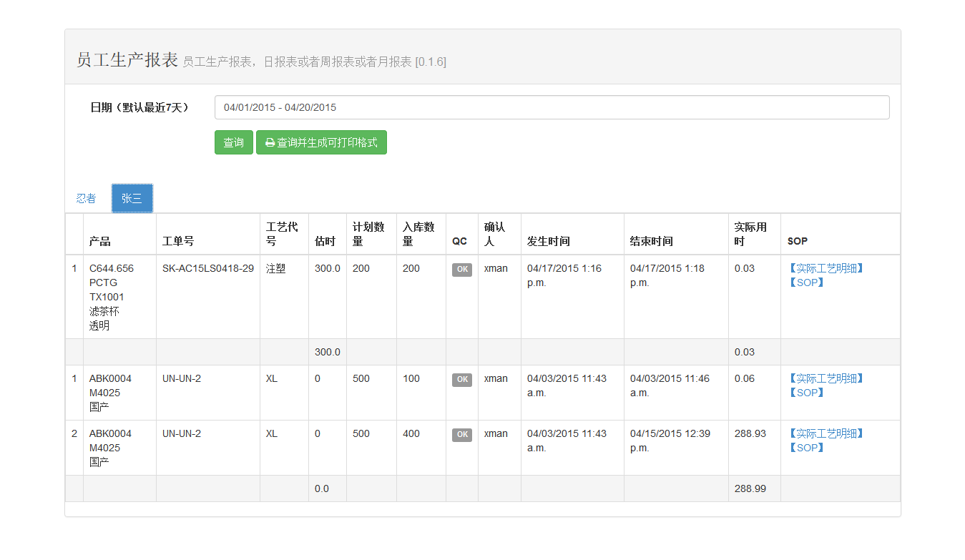Click the printer icon on the print-format button

pyautogui.click(x=270, y=143)
